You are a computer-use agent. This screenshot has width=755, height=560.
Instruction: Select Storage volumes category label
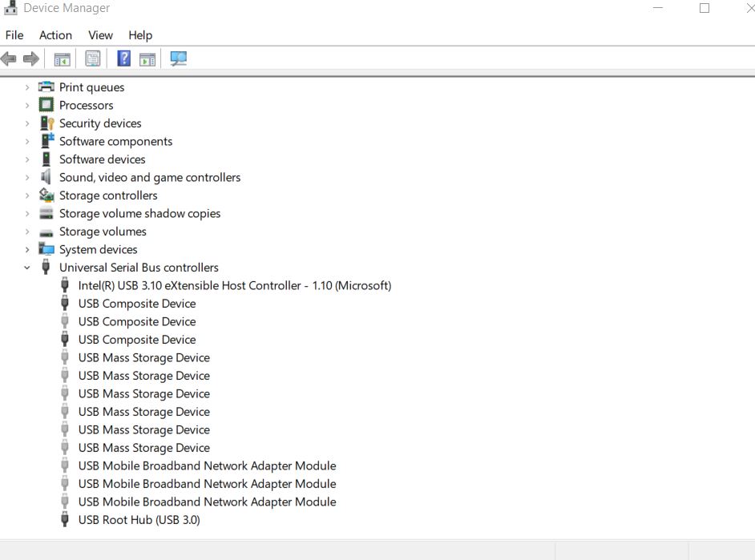click(x=103, y=232)
